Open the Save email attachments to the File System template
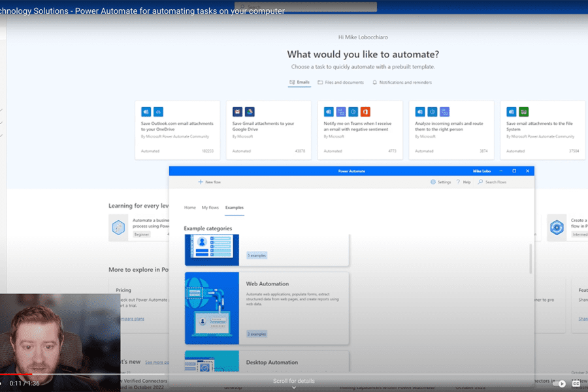This screenshot has width=588, height=392. [x=543, y=130]
